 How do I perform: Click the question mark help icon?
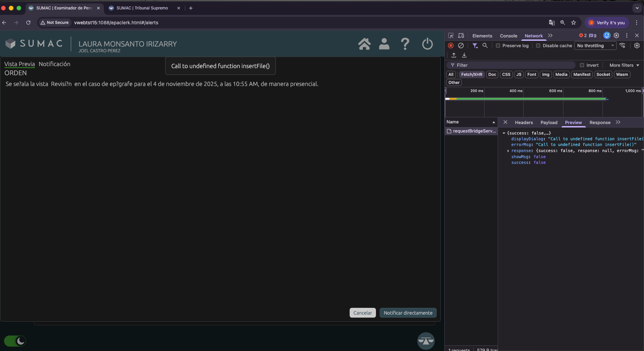[405, 44]
